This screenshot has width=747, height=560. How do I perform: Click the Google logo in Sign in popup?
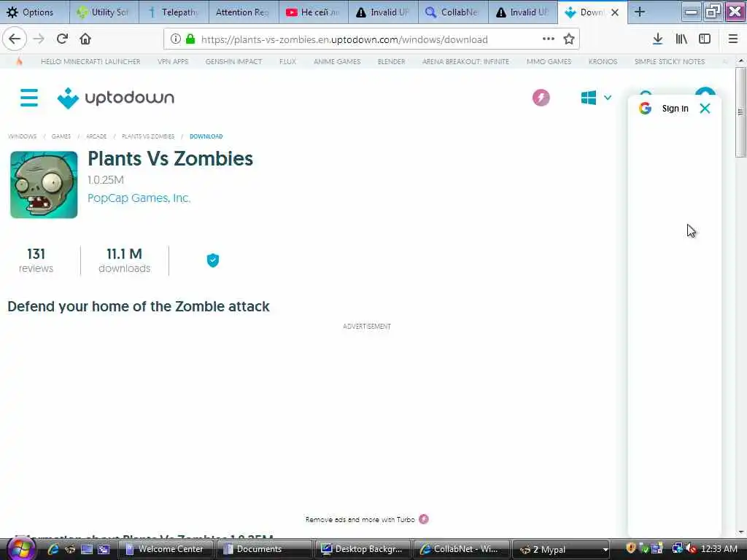point(645,109)
